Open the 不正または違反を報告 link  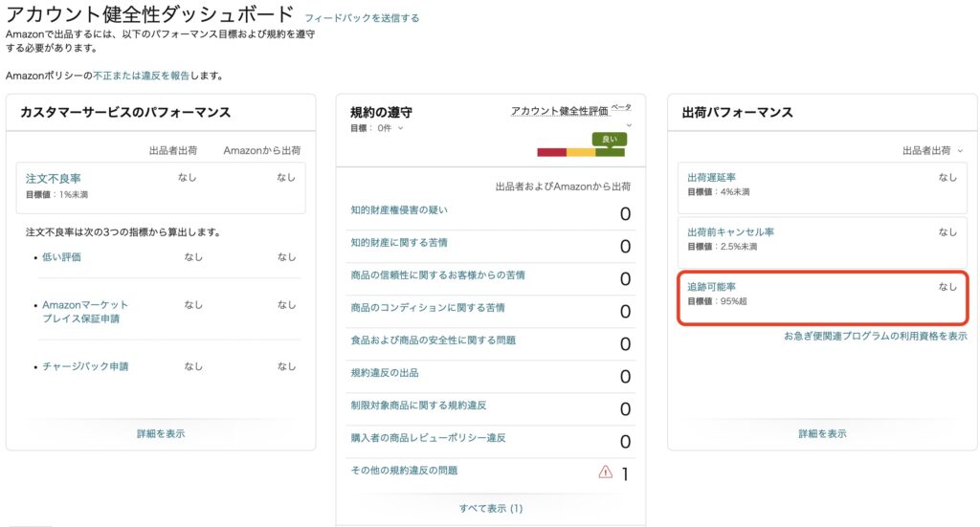142,76
